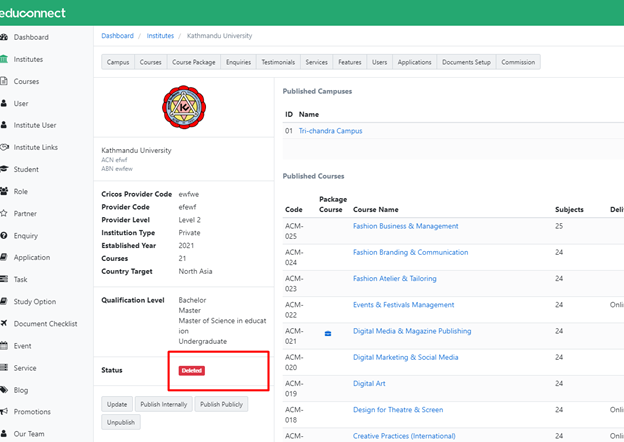624x442 pixels.
Task: Open the Tri-chandra Campus link
Action: pyautogui.click(x=330, y=131)
